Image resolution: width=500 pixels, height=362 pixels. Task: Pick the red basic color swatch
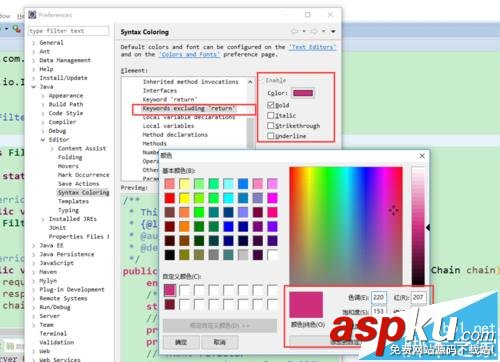[x=170, y=198]
